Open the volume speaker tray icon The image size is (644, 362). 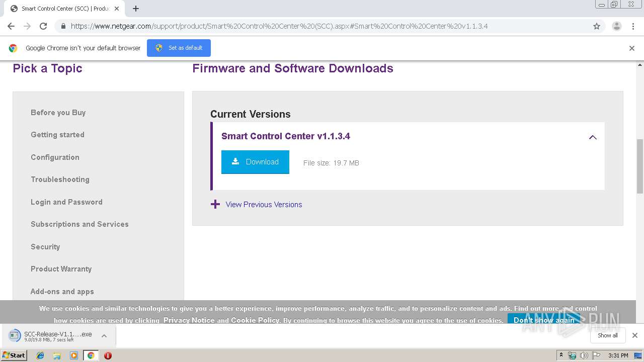(584, 355)
